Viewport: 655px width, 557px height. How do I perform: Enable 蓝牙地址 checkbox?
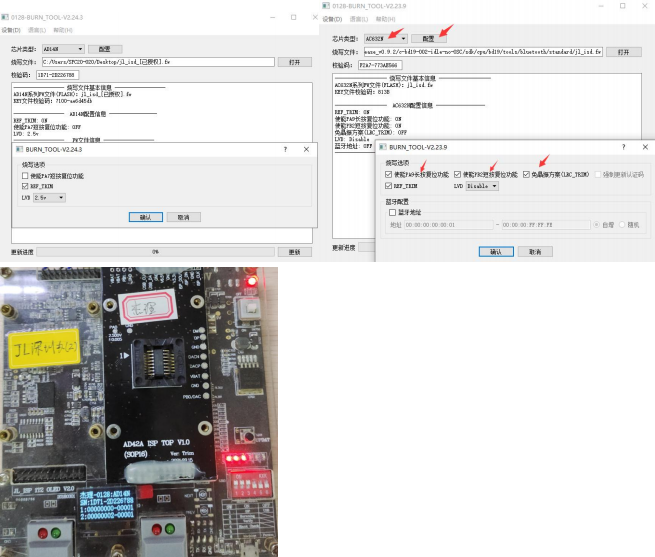click(x=392, y=212)
